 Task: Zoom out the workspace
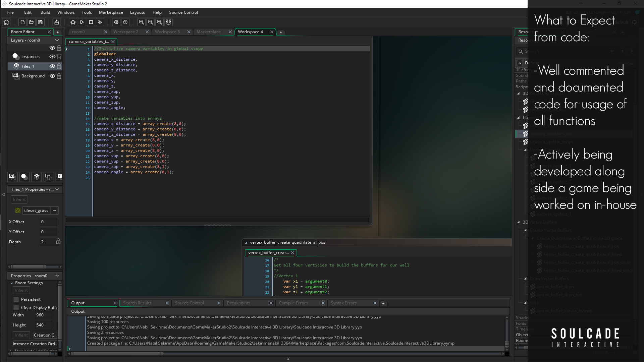click(x=142, y=22)
